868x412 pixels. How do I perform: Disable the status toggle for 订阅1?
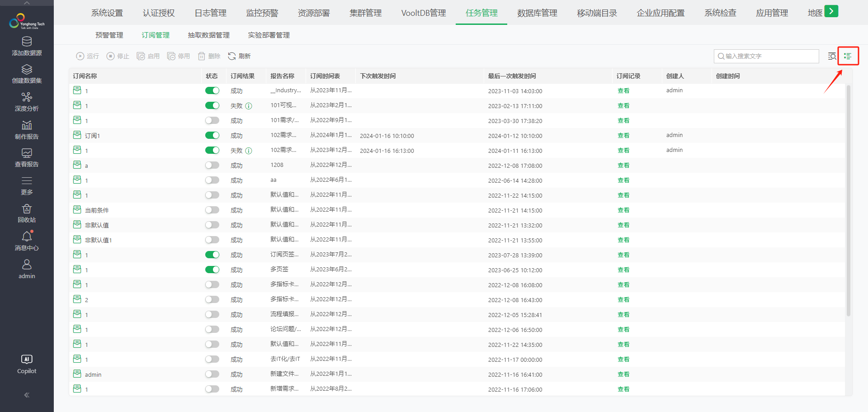pos(212,135)
